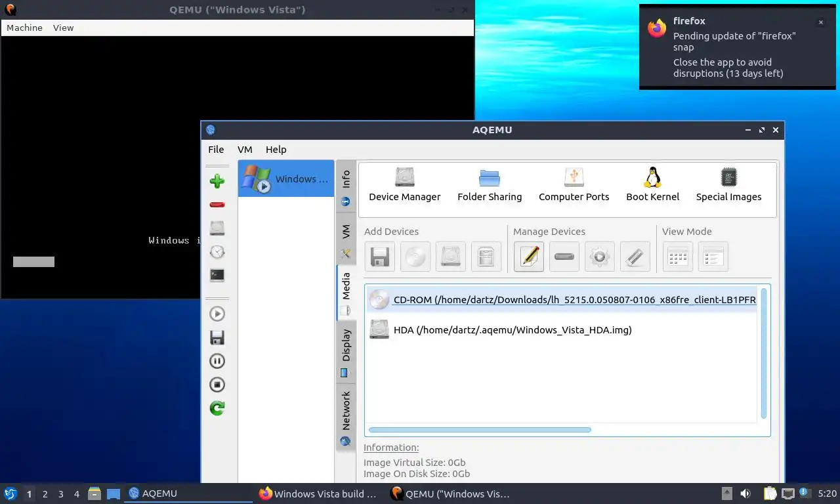This screenshot has width=840, height=504.
Task: Click the hard disk icon in left AQEMU toolbar
Action: point(217,228)
